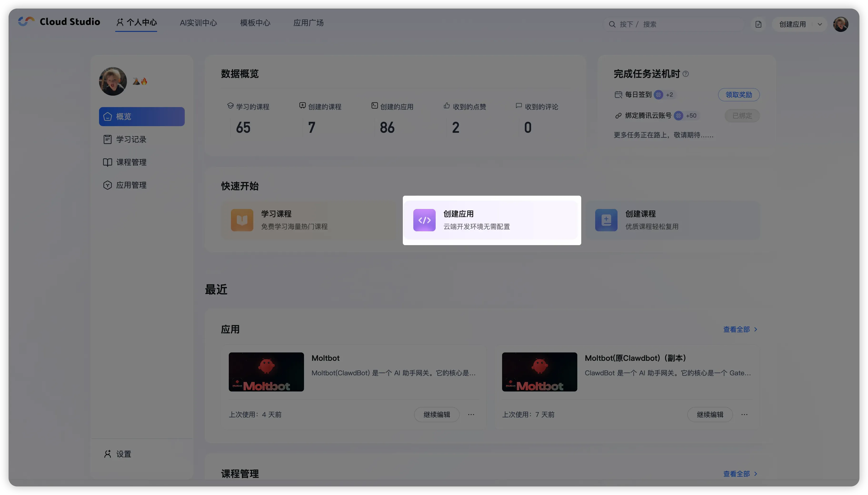Click the 创建的应用 count 86
The height and width of the screenshot is (495, 868).
(387, 128)
